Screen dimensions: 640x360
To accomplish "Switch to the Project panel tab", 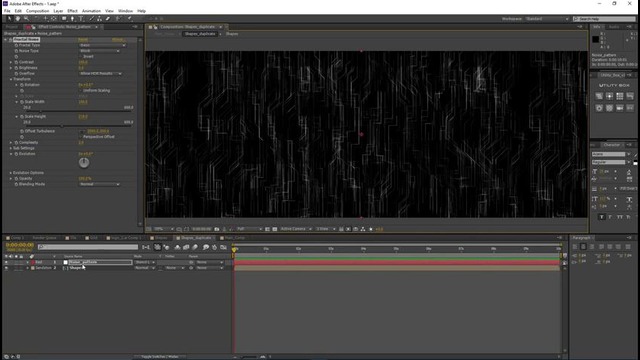I will (x=12, y=27).
